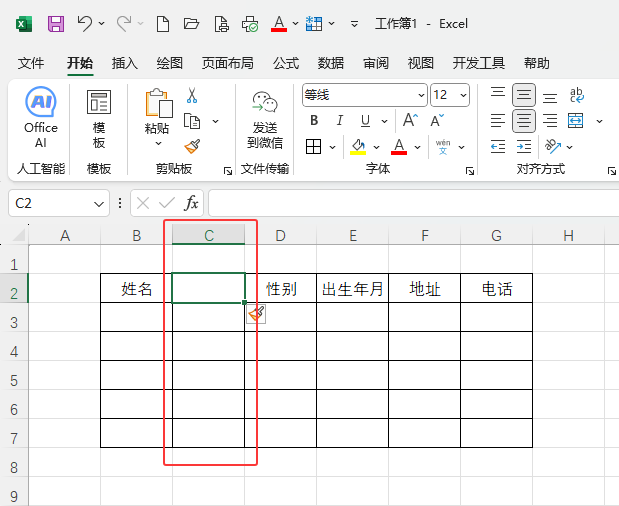This screenshot has height=506, width=619.
Task: Cut selection with scissors icon
Action: 192,96
